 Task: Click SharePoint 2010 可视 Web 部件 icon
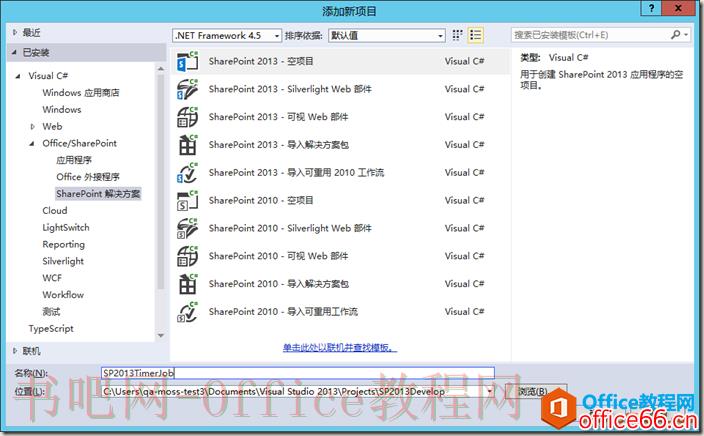tap(188, 256)
